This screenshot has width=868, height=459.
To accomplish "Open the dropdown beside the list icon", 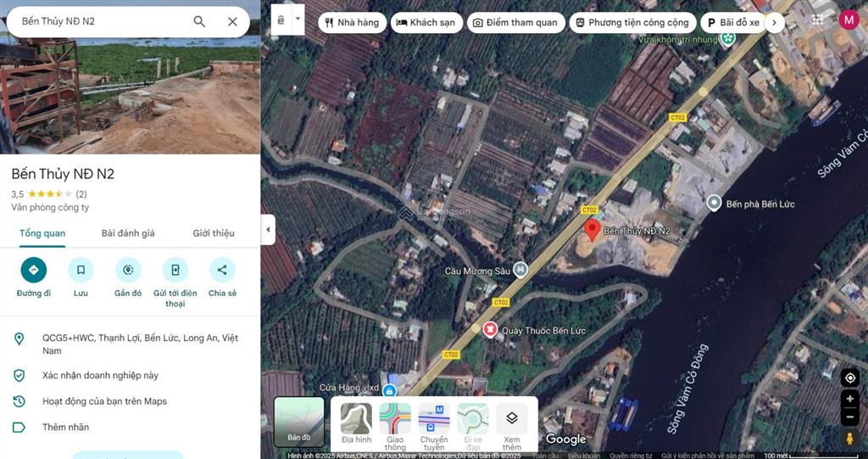I will [x=298, y=19].
